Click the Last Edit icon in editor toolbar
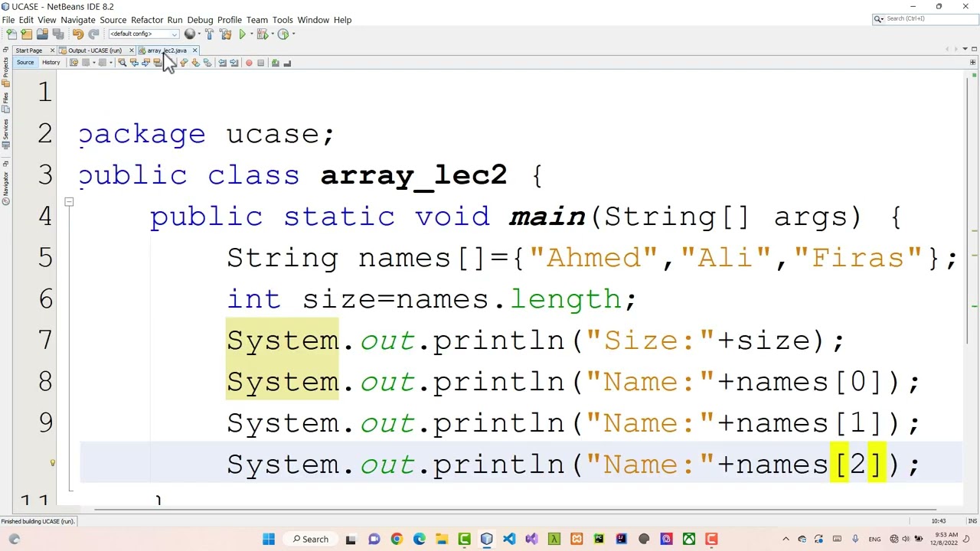980x551 pixels. 73,63
